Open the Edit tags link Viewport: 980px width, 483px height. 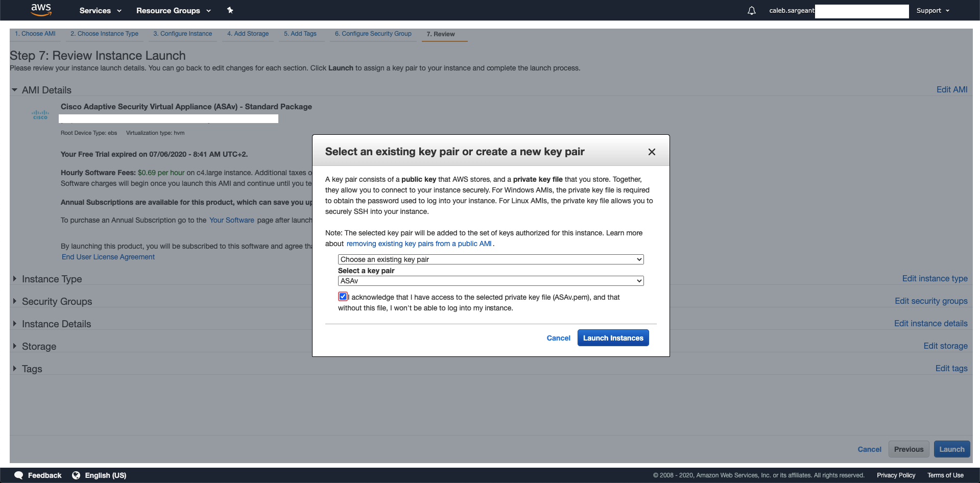tap(951, 369)
